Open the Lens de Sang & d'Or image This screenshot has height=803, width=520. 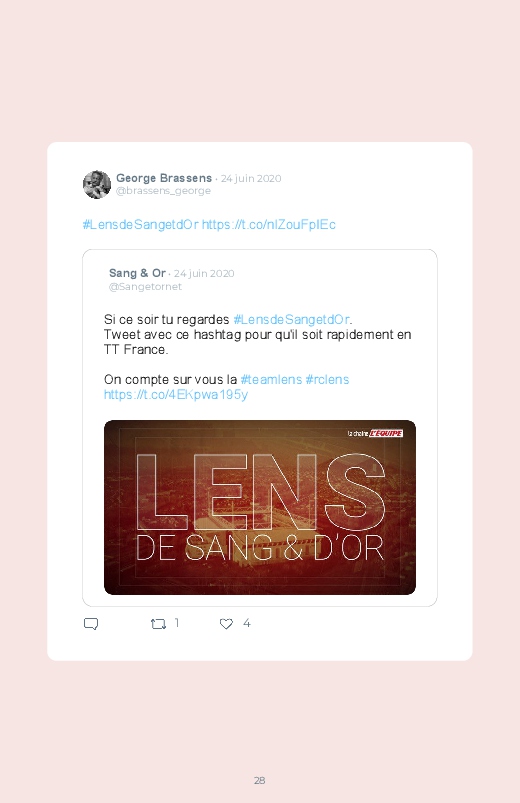[x=260, y=508]
